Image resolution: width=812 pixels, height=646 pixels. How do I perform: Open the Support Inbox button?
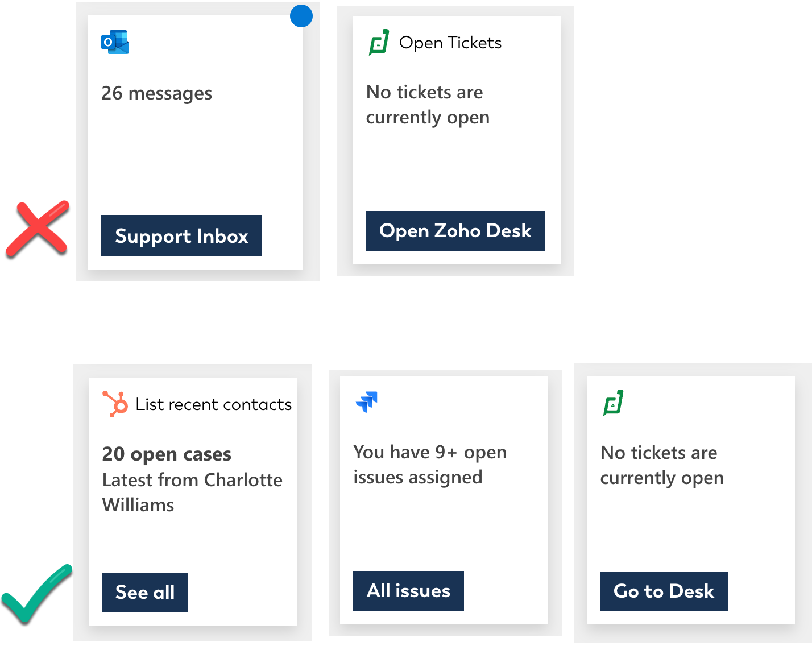tap(181, 235)
